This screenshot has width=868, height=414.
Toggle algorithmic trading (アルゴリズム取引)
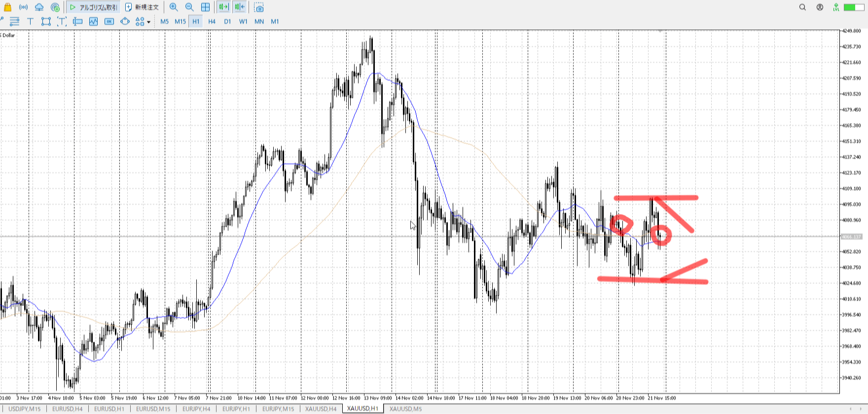[x=93, y=7]
